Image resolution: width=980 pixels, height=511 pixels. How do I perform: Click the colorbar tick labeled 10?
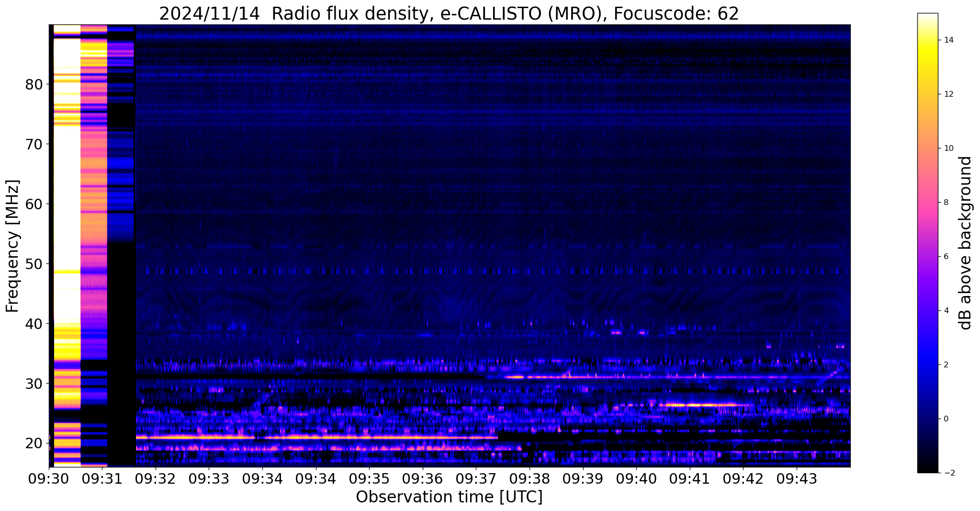948,148
